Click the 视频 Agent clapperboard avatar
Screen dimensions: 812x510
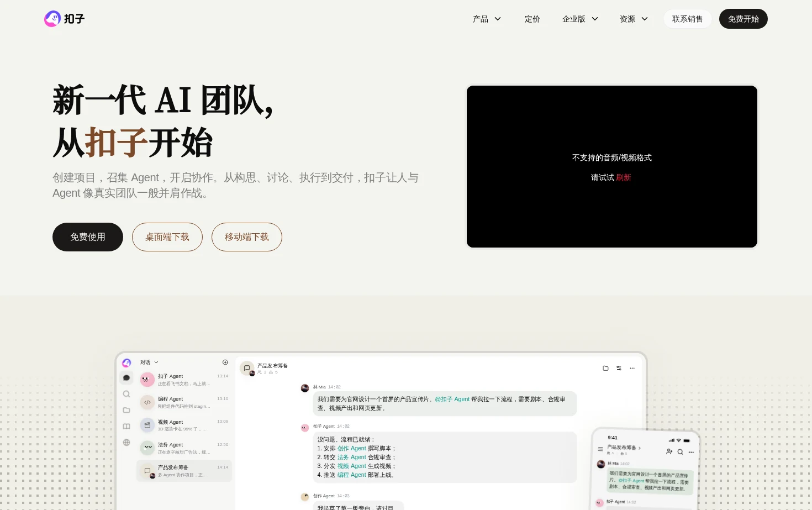147,425
